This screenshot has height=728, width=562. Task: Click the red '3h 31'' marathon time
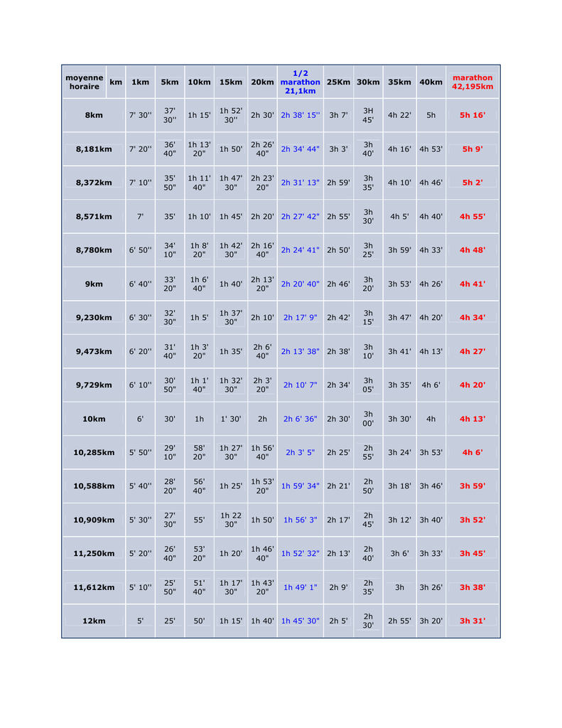pos(472,621)
